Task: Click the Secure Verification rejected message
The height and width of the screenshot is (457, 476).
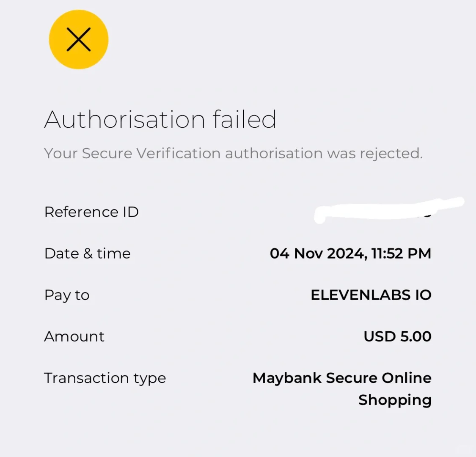Action: 233,153
